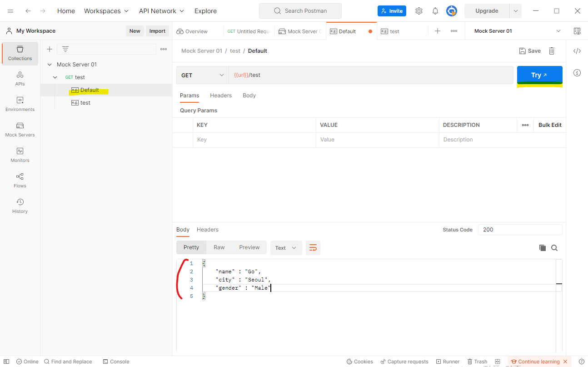Select the Default example in the tree
Image resolution: width=588 pixels, height=367 pixels.
pos(106,90)
